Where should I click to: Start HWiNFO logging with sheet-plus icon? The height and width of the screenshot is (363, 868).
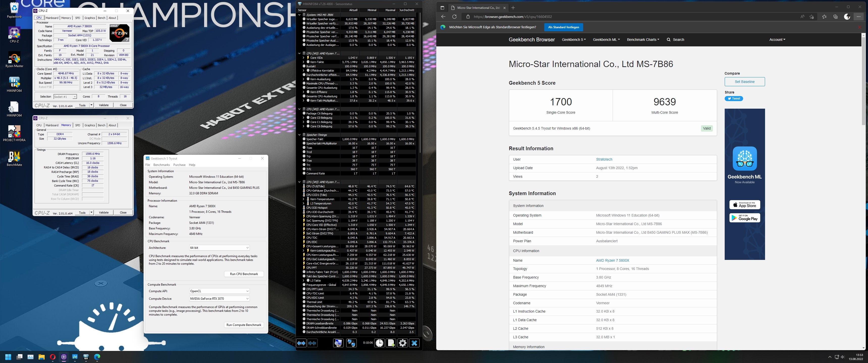(x=391, y=343)
